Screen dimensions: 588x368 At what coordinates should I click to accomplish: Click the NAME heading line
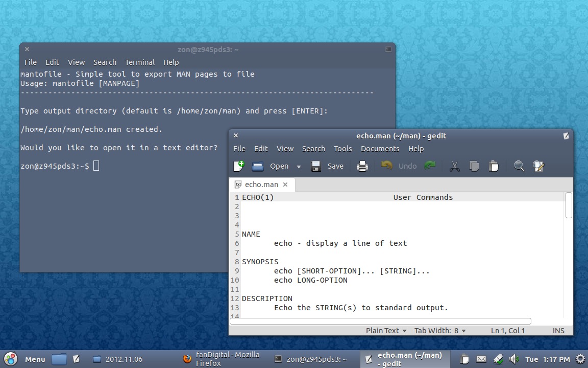(x=251, y=234)
